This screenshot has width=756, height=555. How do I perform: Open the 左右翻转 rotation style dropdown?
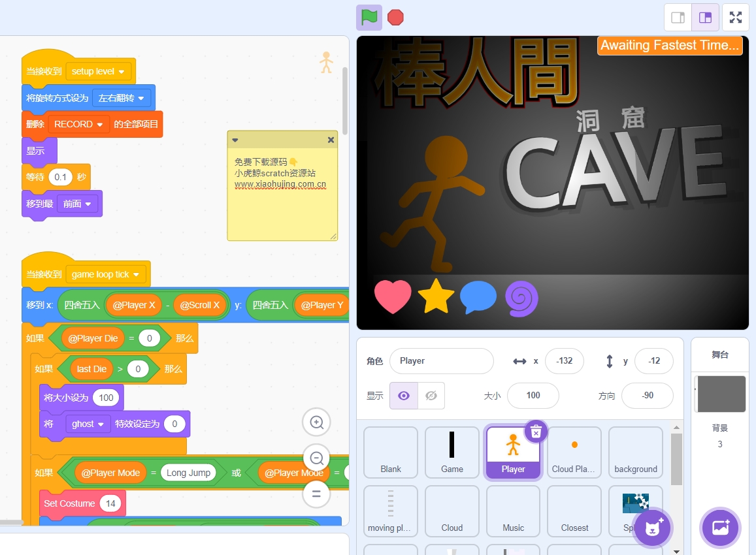pos(121,99)
